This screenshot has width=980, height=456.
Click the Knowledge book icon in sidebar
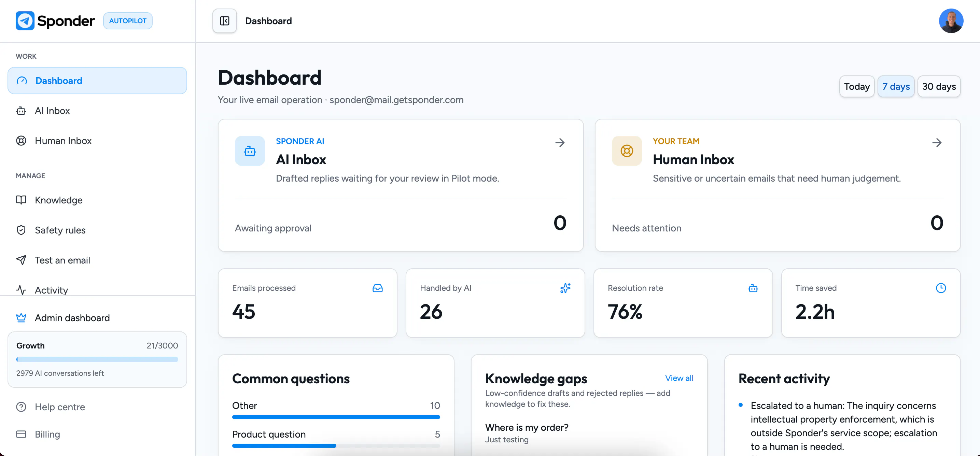click(x=21, y=200)
